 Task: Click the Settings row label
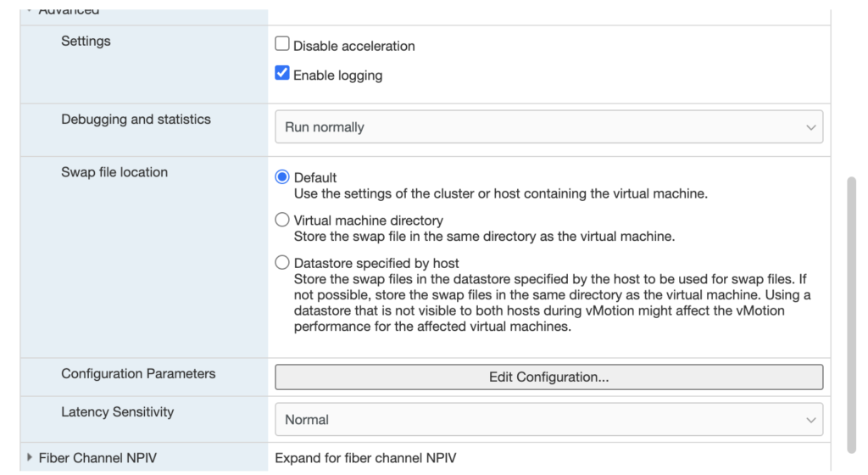coord(86,41)
